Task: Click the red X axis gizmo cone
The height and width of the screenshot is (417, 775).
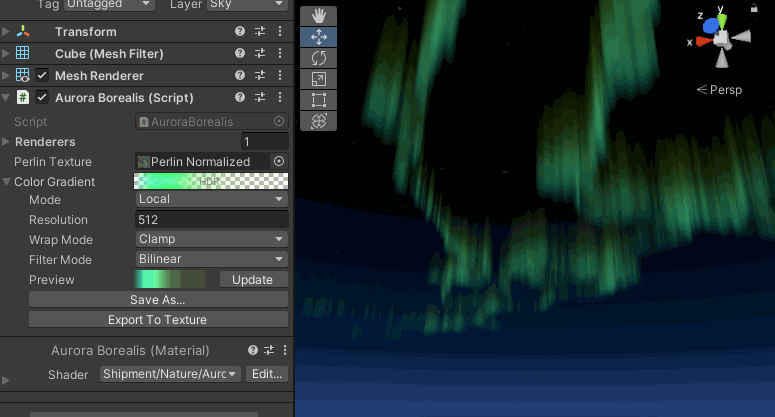Action: [703, 42]
